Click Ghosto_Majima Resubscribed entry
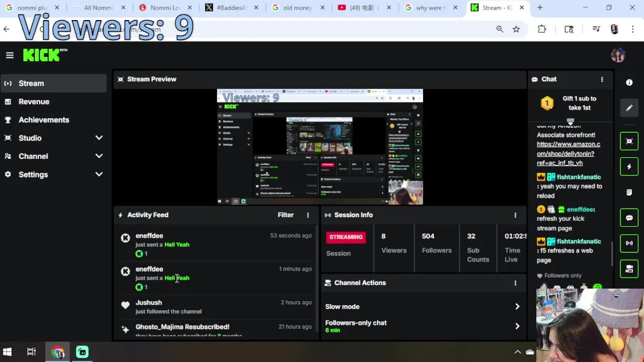Viewport: 644px width, 362px height. click(182, 327)
